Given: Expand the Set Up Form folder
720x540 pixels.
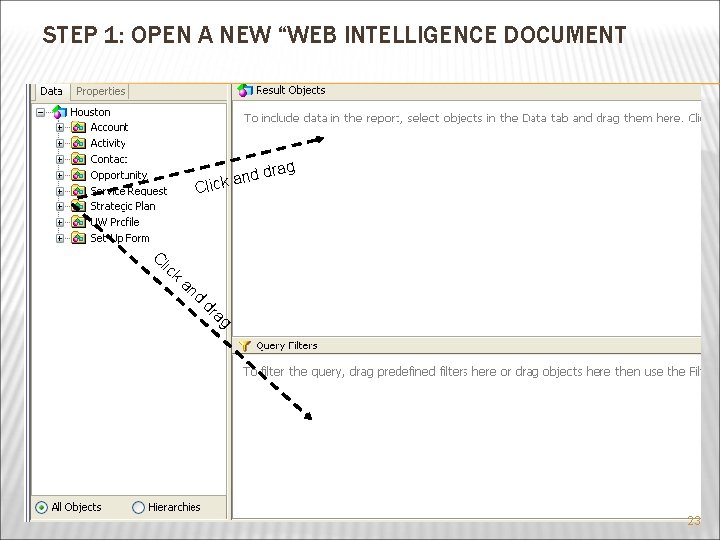Looking at the screenshot, I should (60, 238).
